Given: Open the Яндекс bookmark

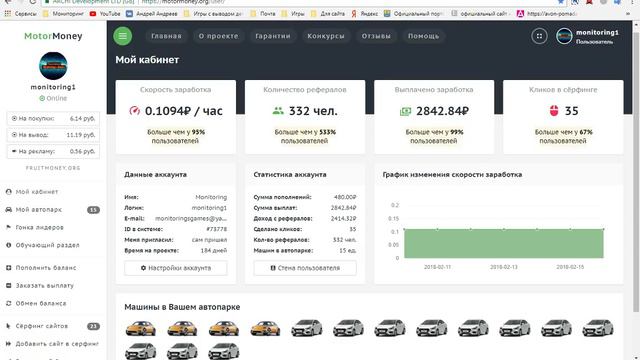Looking at the screenshot, I should coord(364,13).
